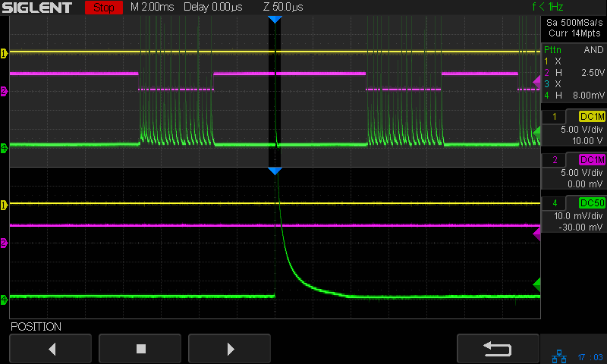This screenshot has height=364, width=607.
Task: Click the black zoom region bar in upper window
Action: pos(275,93)
